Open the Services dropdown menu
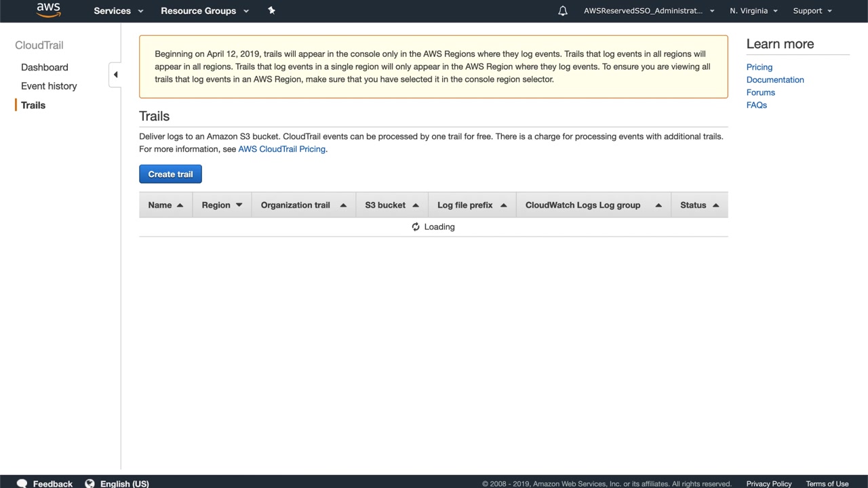The image size is (868, 488). pyautogui.click(x=119, y=11)
